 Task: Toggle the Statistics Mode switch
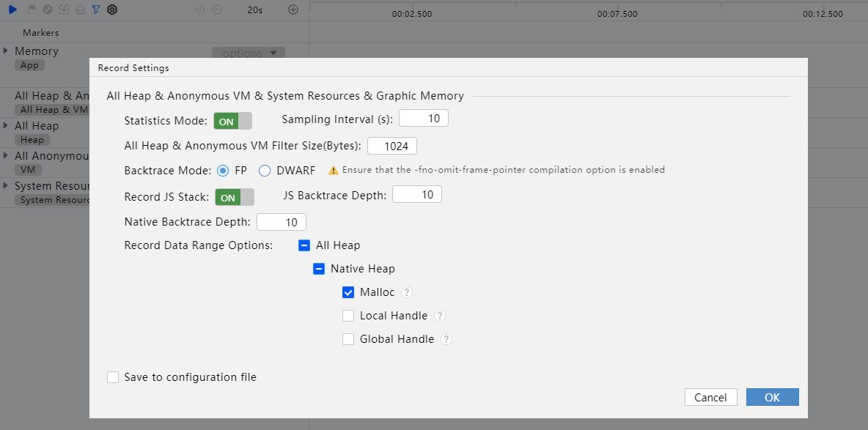(232, 121)
